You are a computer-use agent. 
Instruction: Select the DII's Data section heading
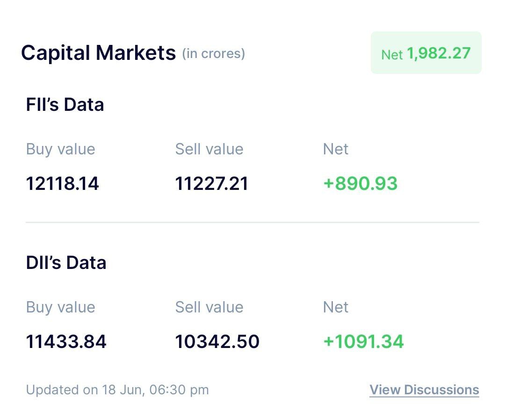66,262
